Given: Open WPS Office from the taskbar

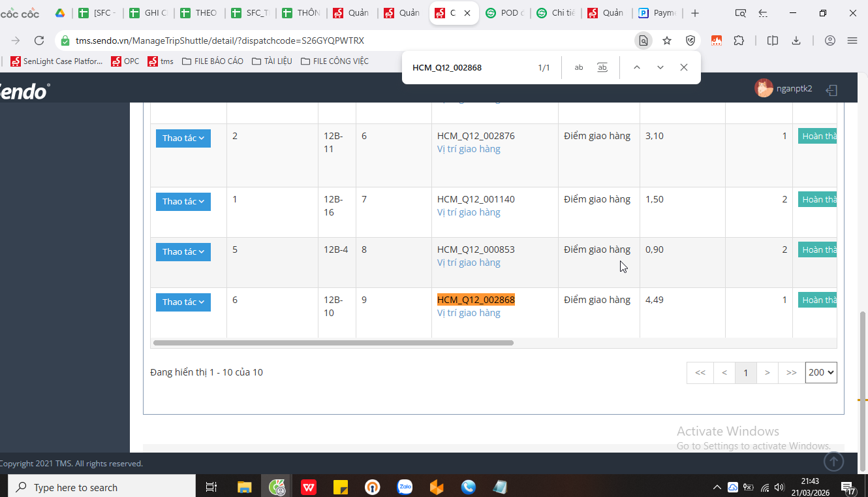Looking at the screenshot, I should coord(309,487).
